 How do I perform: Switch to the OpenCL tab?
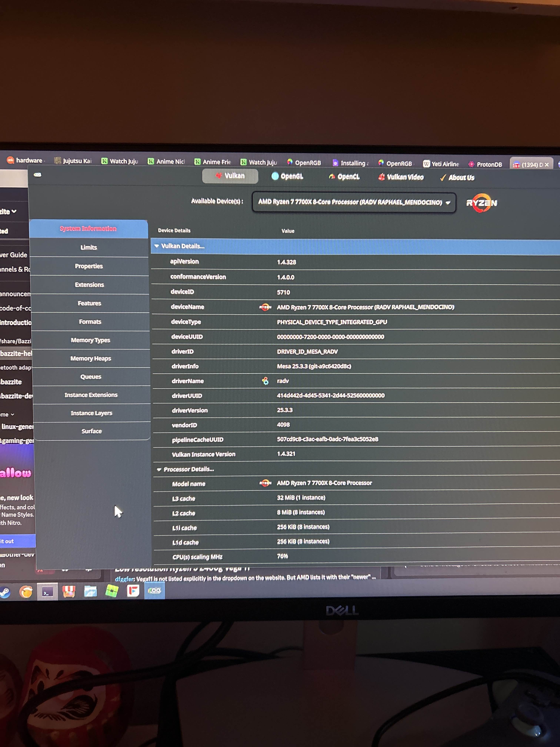[344, 177]
